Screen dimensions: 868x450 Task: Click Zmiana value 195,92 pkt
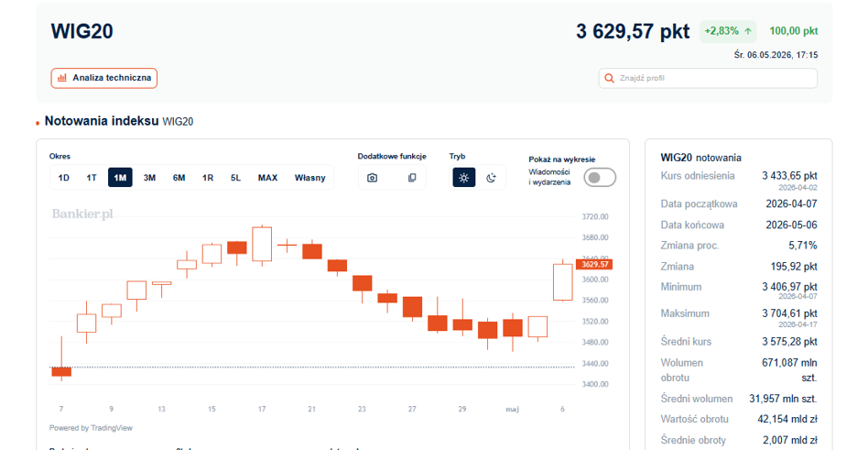pos(794,267)
